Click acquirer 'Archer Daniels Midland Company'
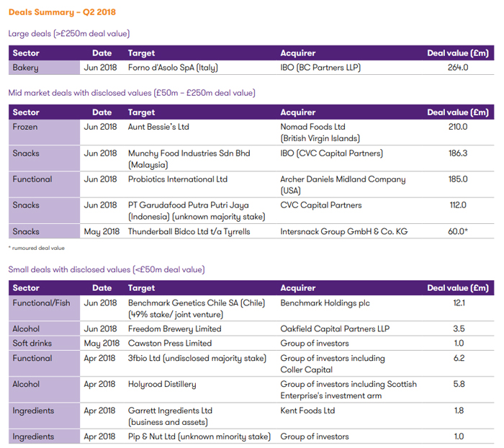 [x=343, y=179]
